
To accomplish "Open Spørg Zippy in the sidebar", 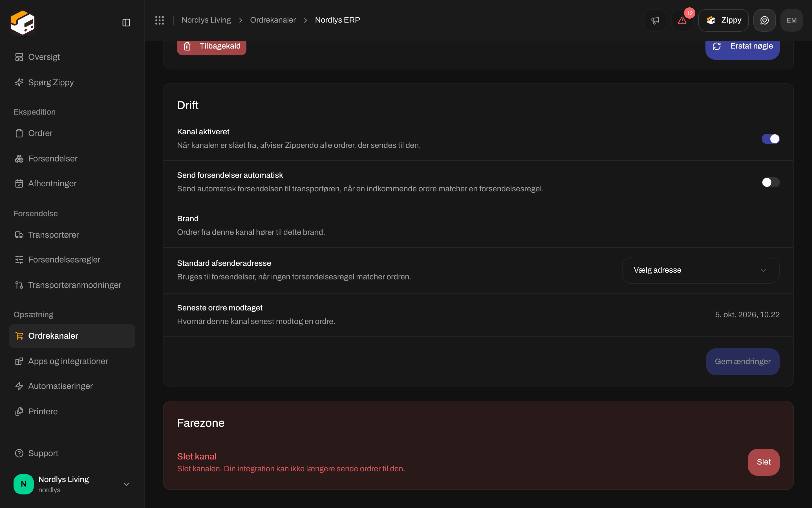I will pyautogui.click(x=72, y=82).
